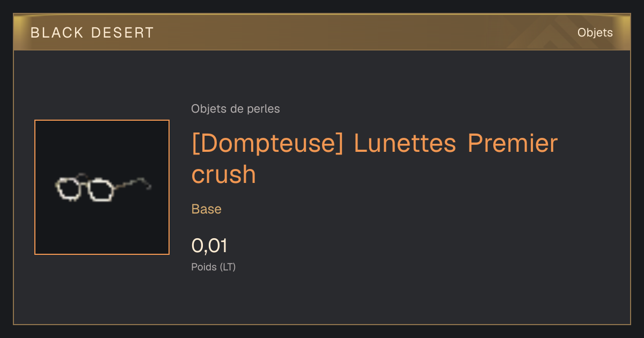Click the word crush in the item title
Image resolution: width=644 pixels, height=338 pixels.
224,174
